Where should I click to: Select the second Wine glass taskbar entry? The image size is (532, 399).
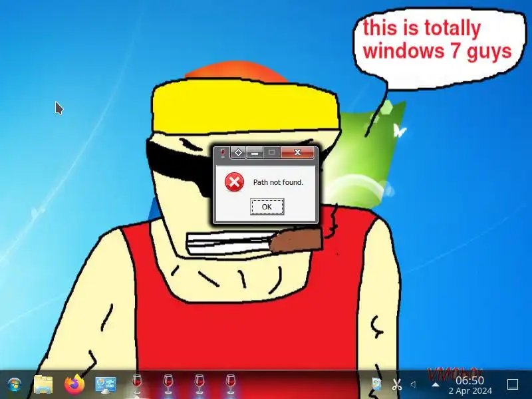tap(168, 384)
